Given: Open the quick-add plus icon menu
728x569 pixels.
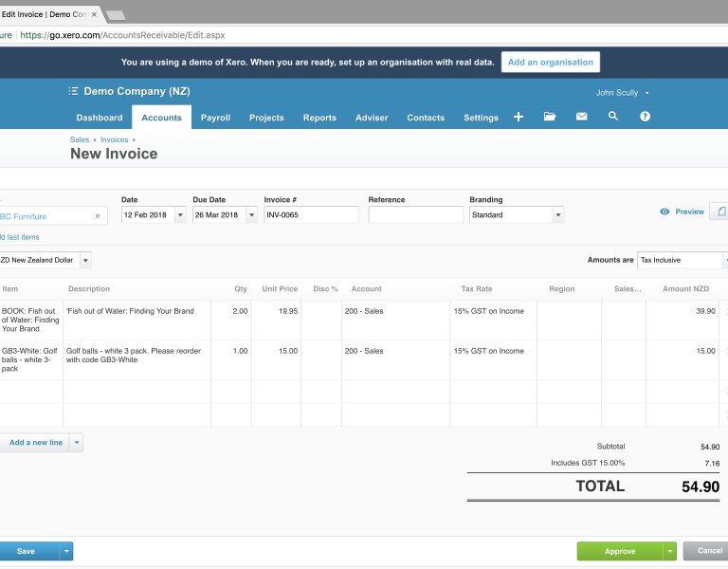Looking at the screenshot, I should pyautogui.click(x=519, y=117).
